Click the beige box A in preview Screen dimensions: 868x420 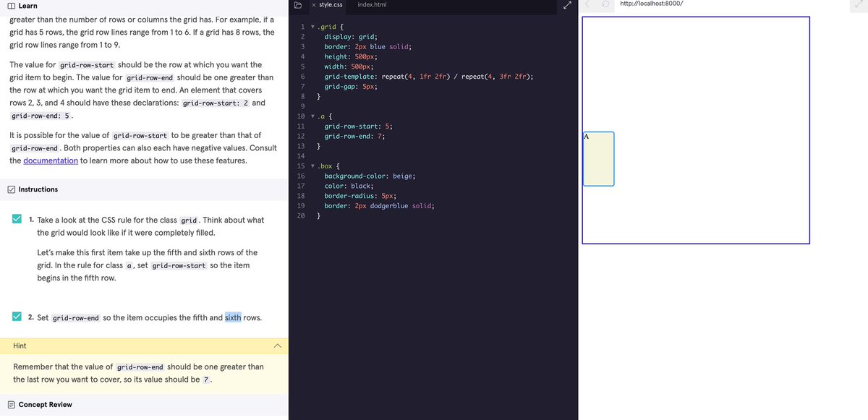pos(598,159)
